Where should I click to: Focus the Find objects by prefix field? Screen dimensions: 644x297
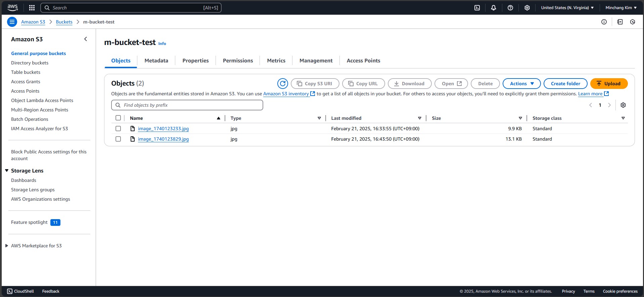(187, 105)
